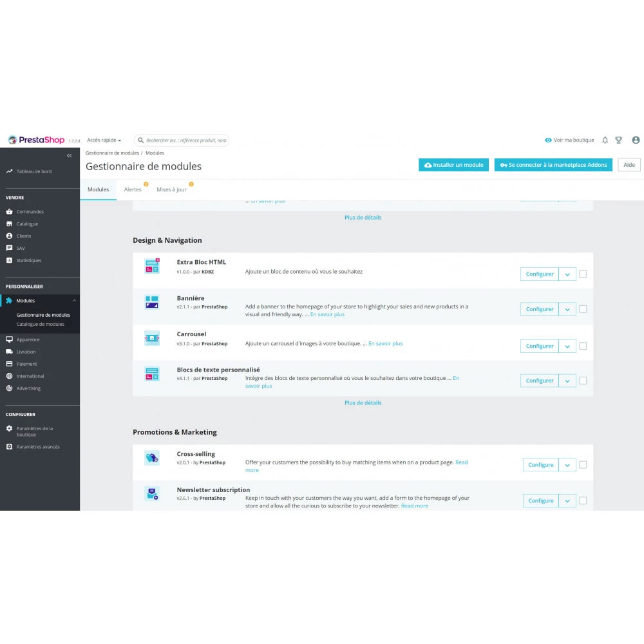This screenshot has height=644, width=644.
Task: Click the Aide button
Action: click(629, 165)
